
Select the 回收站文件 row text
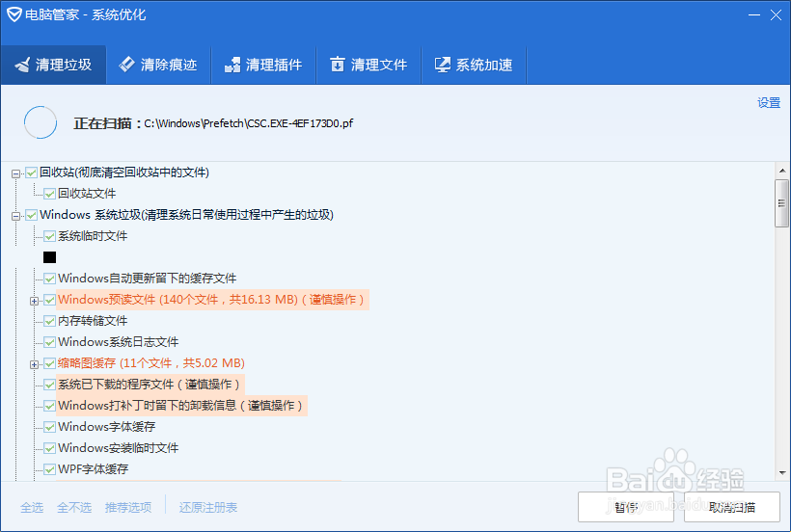coord(87,194)
